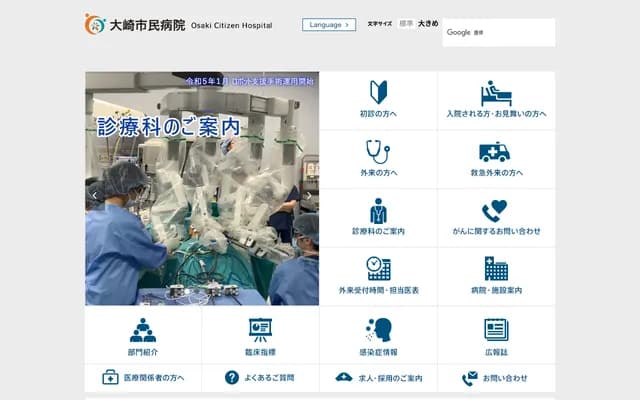The width and height of the screenshot is (640, 400).
Task: Open the 感染症情報 link text
Action: 378,352
